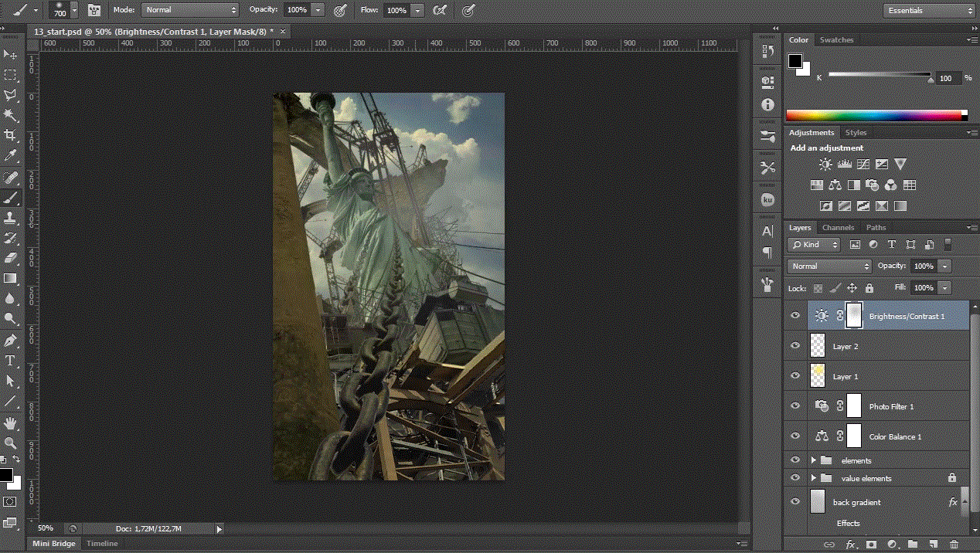
Task: Open the Timeline tab
Action: click(x=102, y=544)
